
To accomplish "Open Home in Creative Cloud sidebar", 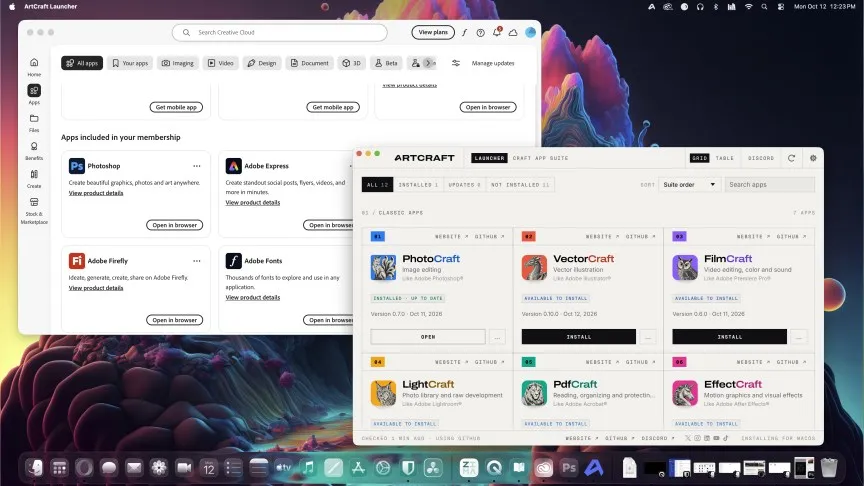I will click(x=34, y=67).
